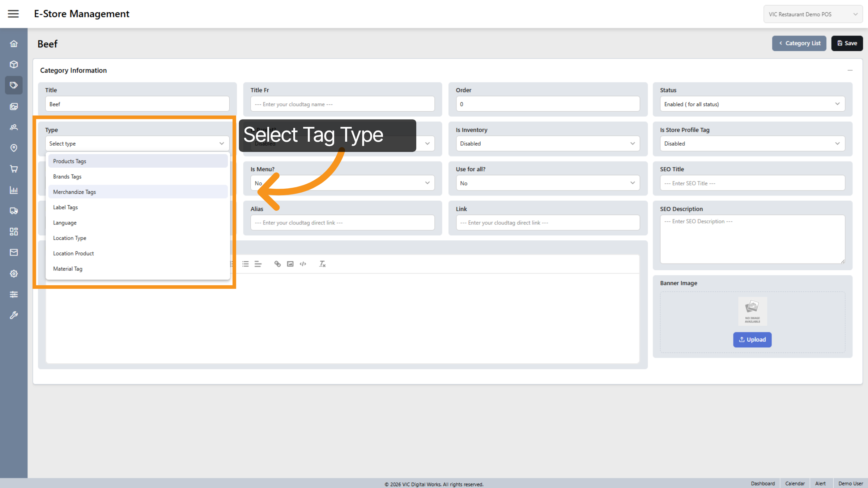The image size is (868, 488).
Task: Expand the Use for all? dropdown
Action: coord(547,183)
